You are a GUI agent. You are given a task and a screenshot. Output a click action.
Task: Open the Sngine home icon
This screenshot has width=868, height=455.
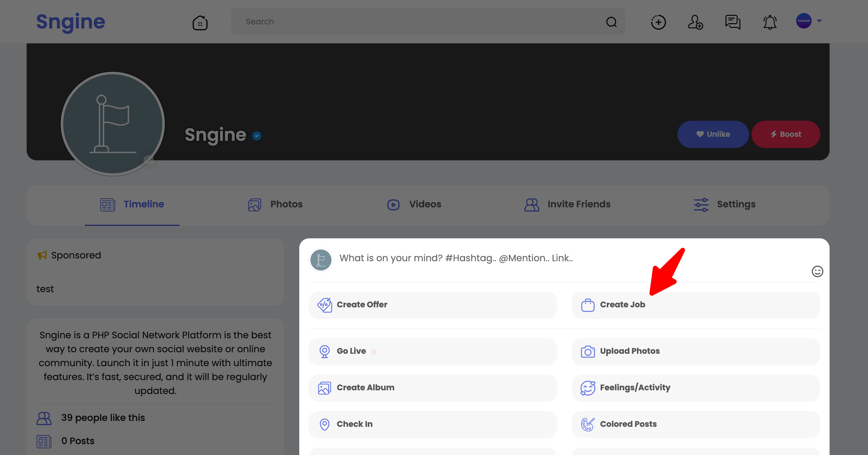200,23
